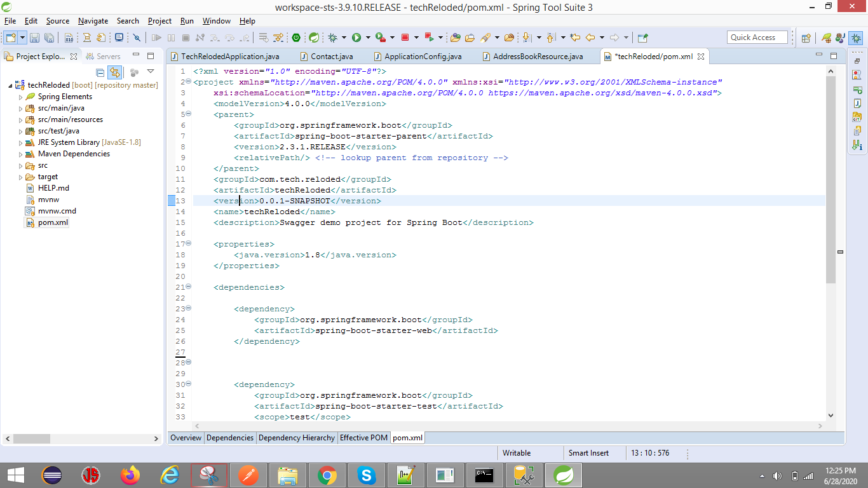Collapse the parent element fold marker at line 5
Image resolution: width=868 pixels, height=488 pixels.
pyautogui.click(x=189, y=114)
